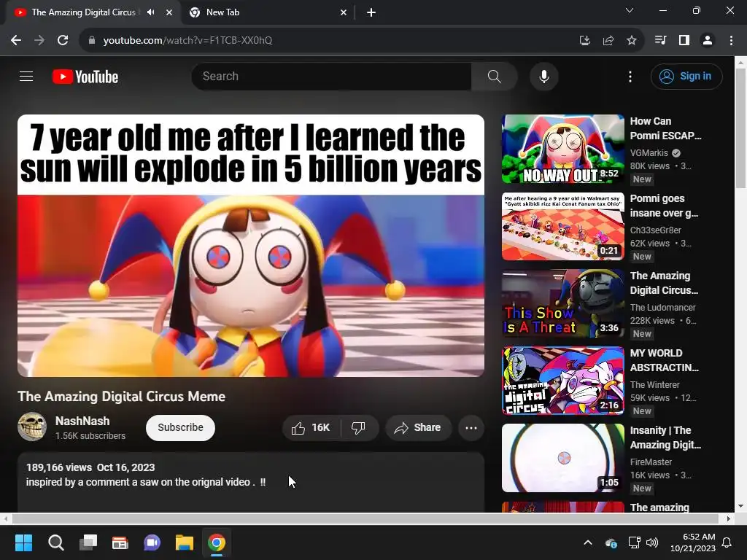The image size is (747, 560).
Task: Open How Can Pomni ESCAPE thumbnail
Action: pyautogui.click(x=562, y=149)
